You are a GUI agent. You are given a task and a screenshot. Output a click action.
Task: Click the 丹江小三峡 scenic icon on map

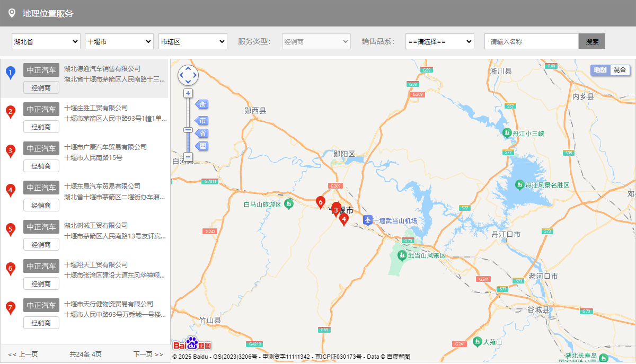click(507, 132)
